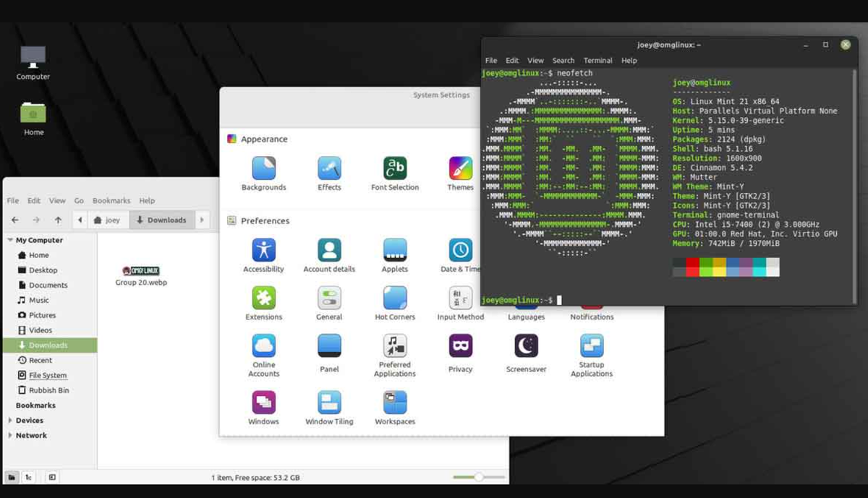Go up to parent folder
The height and width of the screenshot is (498, 868).
[x=58, y=220]
